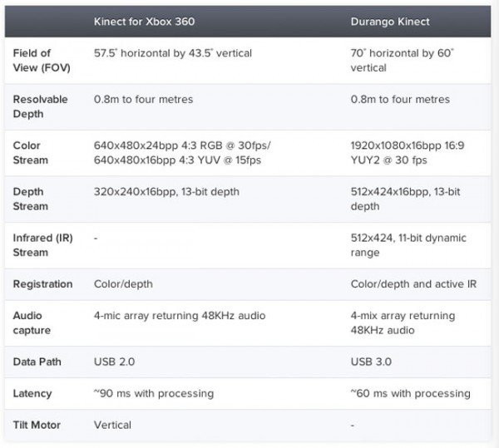This screenshot has height=448, width=499.
Task: Click the 'Durango Kinect' column header
Action: click(390, 22)
